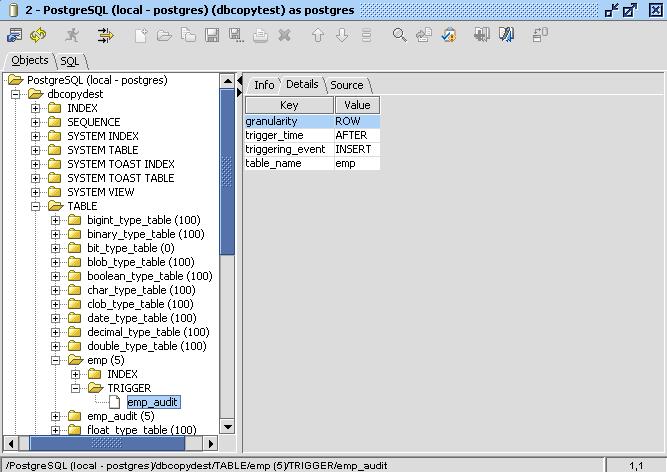Expand the emp_audit (5) table node

tap(56, 416)
